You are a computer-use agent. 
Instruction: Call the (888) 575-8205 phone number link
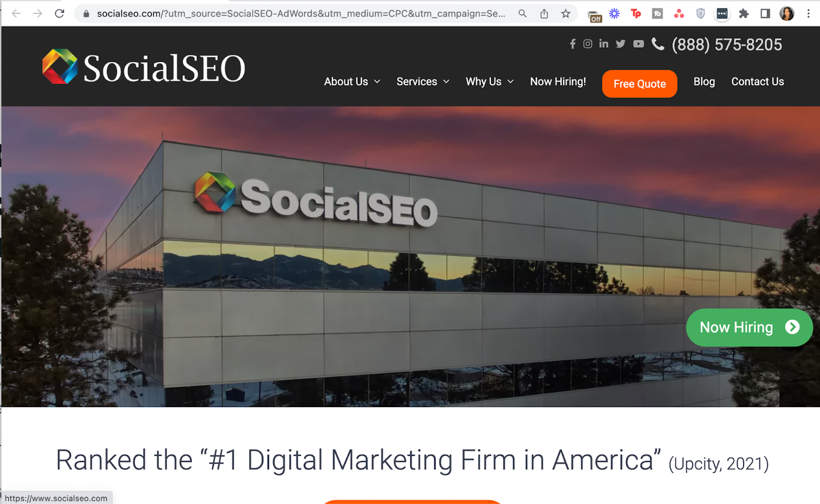[x=727, y=45]
